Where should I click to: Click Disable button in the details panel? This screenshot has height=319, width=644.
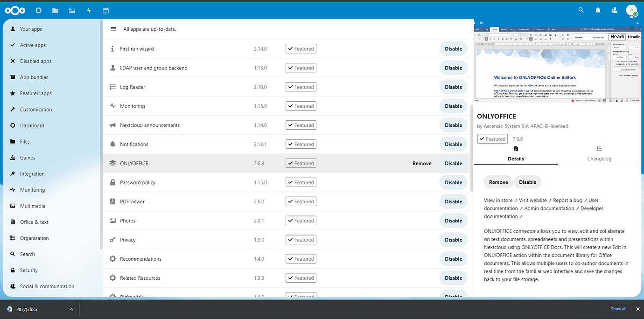pyautogui.click(x=528, y=182)
